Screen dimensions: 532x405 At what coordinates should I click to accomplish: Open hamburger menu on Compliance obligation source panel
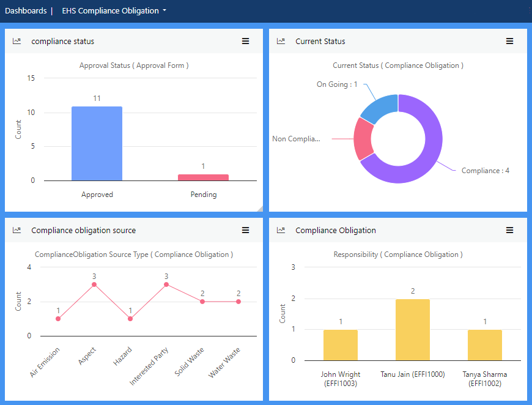tap(245, 231)
